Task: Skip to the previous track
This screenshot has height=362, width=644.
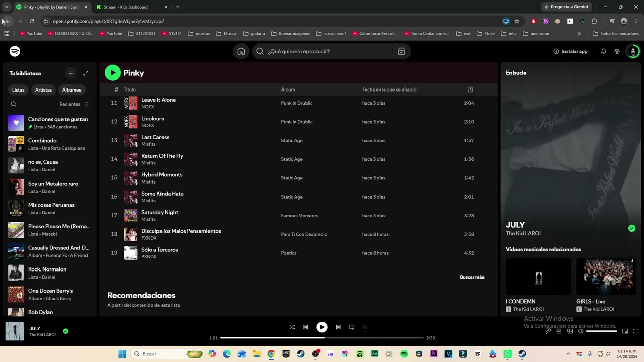Action: click(306, 327)
